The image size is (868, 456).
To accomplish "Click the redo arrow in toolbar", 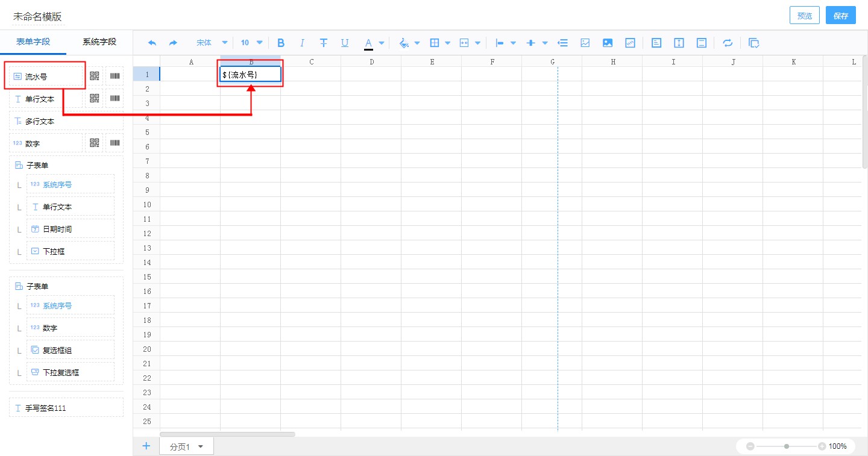I will pos(173,43).
